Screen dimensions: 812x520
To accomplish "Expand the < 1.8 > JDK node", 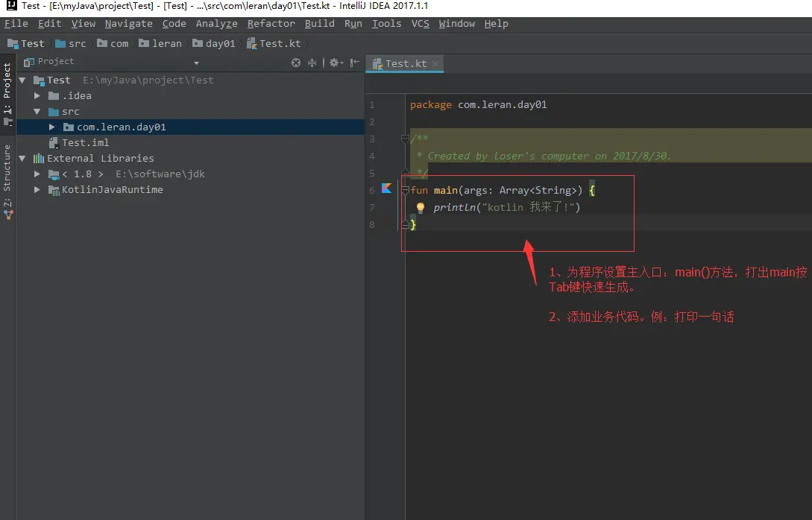I will tap(37, 174).
